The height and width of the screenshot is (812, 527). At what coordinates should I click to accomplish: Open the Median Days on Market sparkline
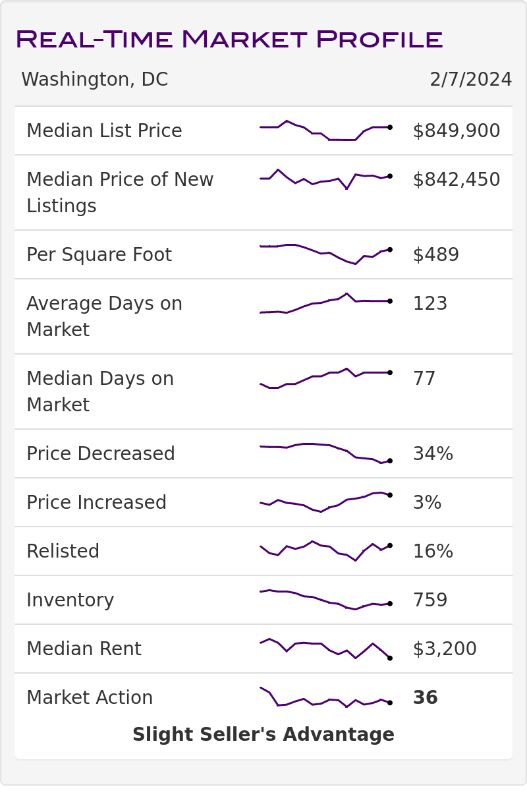coord(325,378)
